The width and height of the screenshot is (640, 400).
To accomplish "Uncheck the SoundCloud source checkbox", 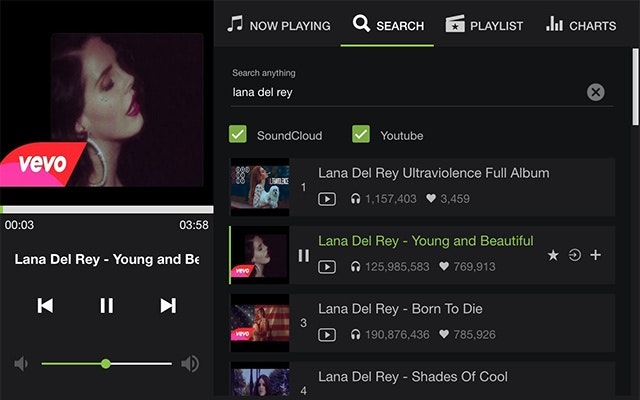I will (x=238, y=134).
